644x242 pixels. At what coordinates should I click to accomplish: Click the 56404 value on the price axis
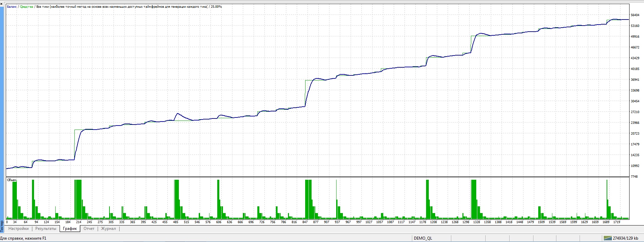[x=635, y=15]
